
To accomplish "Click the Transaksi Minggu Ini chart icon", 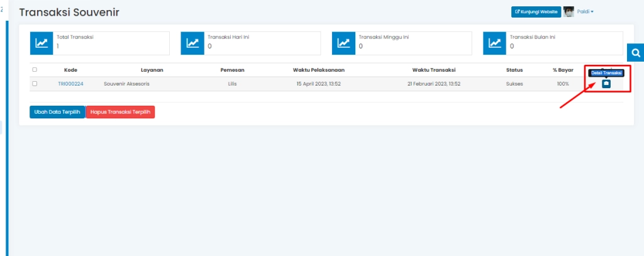I will (344, 43).
